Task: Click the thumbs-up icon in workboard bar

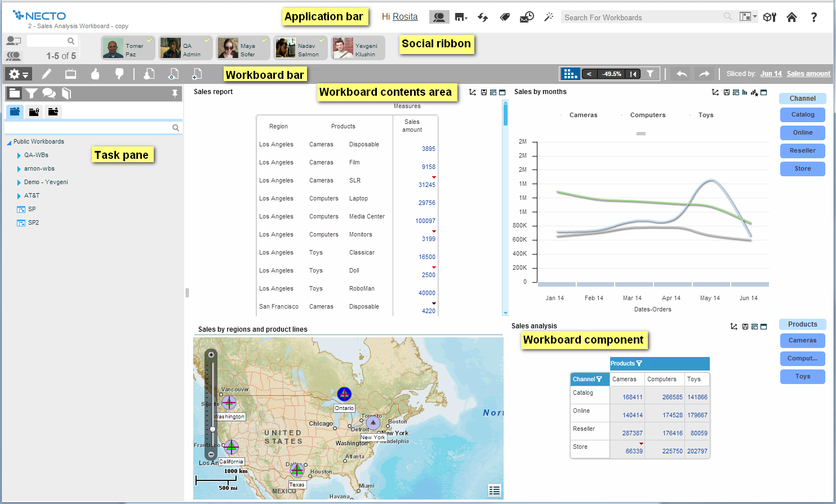Action: [x=95, y=74]
